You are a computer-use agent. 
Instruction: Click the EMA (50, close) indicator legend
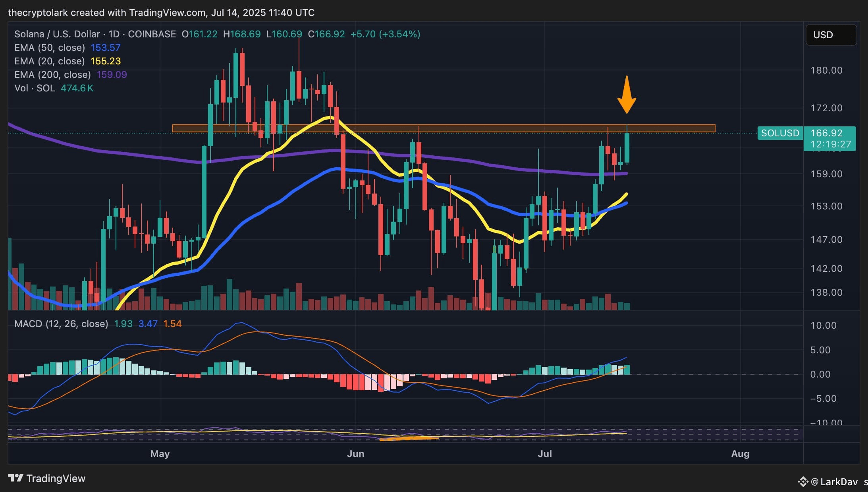coord(50,48)
